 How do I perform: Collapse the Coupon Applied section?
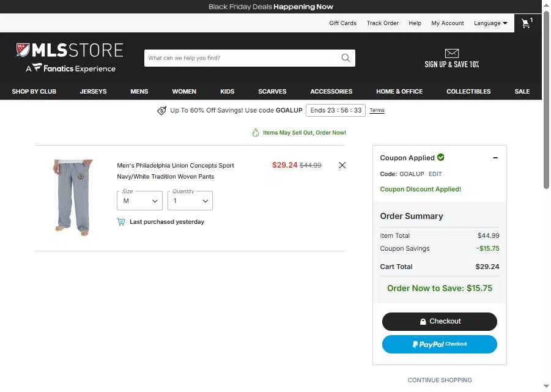point(495,158)
